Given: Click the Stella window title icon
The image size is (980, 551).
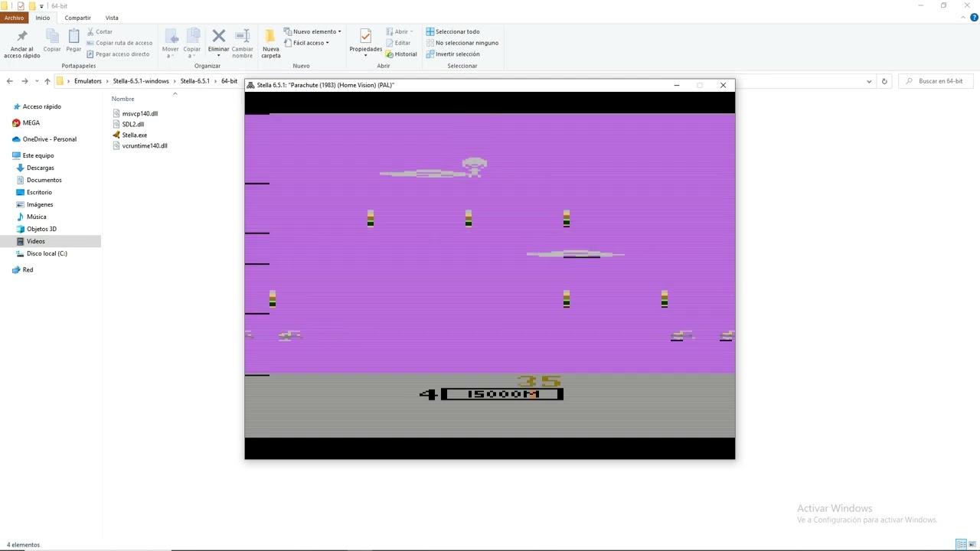Looking at the screenshot, I should pyautogui.click(x=250, y=85).
